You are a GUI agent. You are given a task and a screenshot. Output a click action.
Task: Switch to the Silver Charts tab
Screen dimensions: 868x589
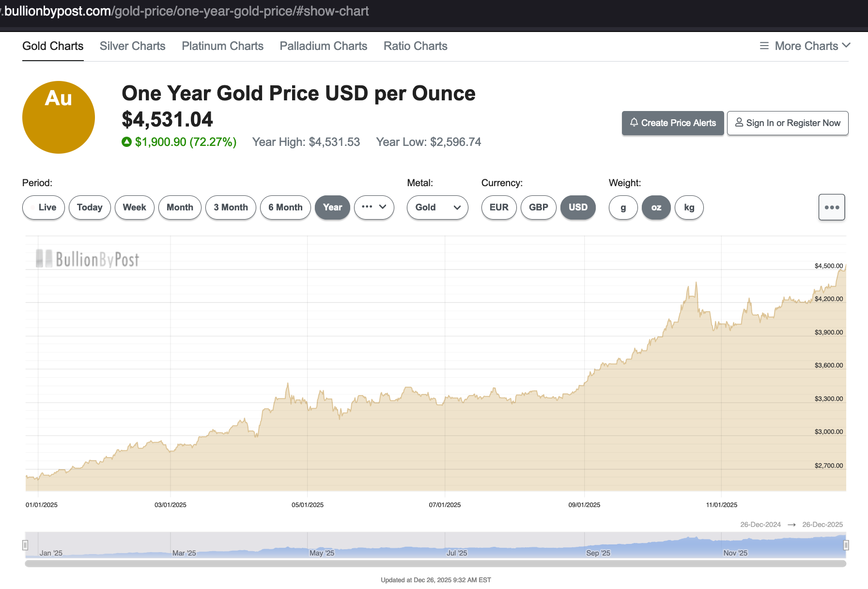pos(132,46)
